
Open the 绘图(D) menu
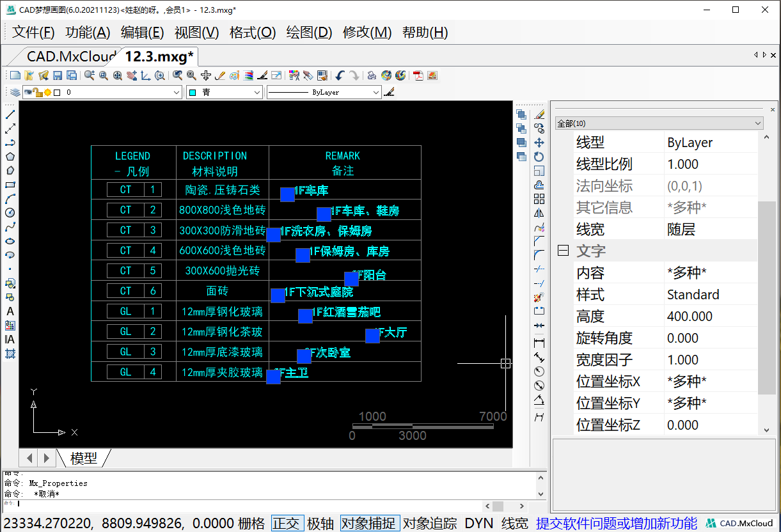(310, 33)
